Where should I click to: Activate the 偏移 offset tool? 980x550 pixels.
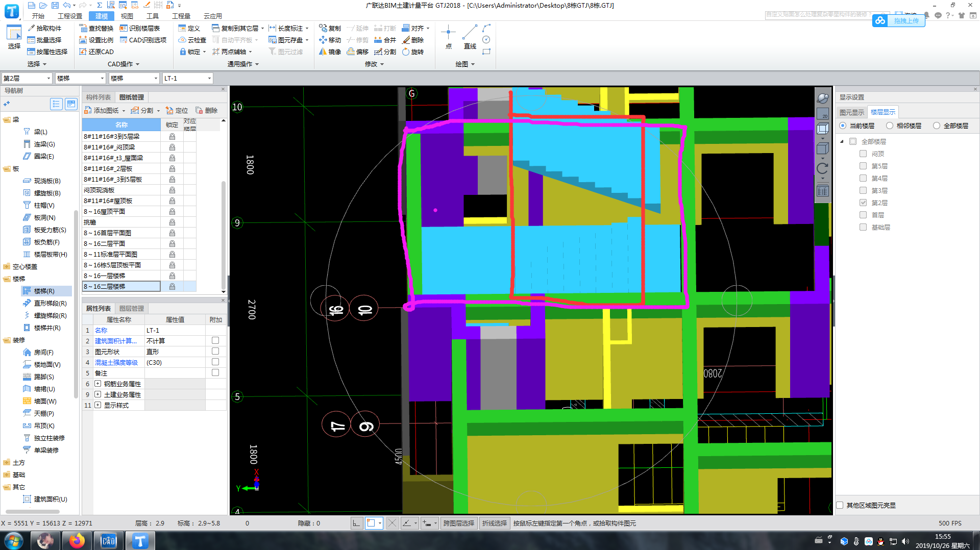[357, 52]
